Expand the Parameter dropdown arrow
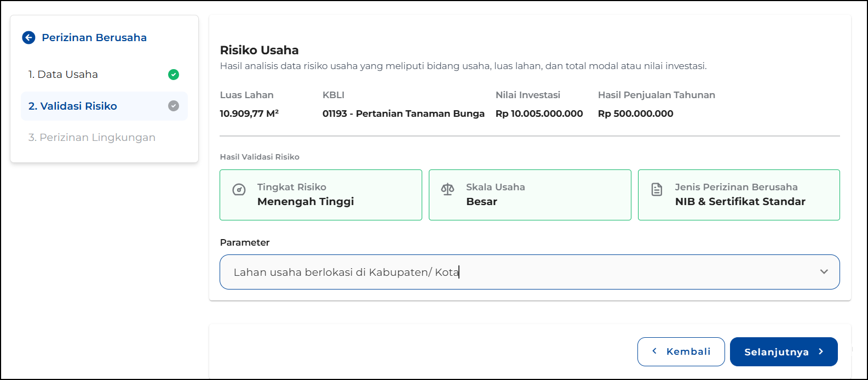868x380 pixels. (x=824, y=272)
